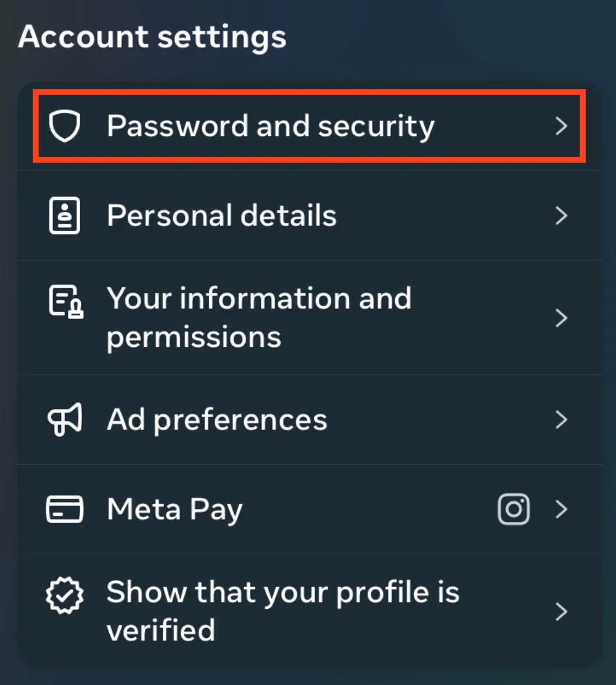This screenshot has width=616, height=685.
Task: Click the Instagram logo in Meta Pay row
Action: click(x=514, y=509)
